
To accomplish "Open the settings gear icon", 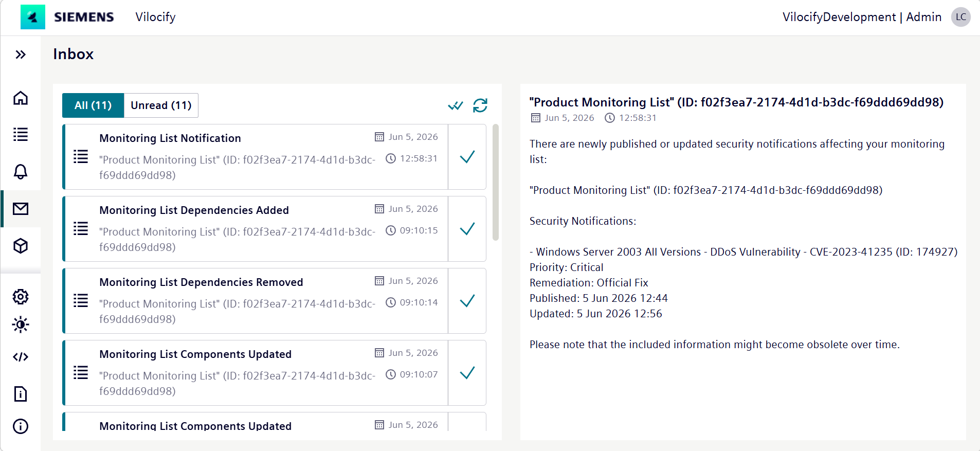I will click(21, 297).
